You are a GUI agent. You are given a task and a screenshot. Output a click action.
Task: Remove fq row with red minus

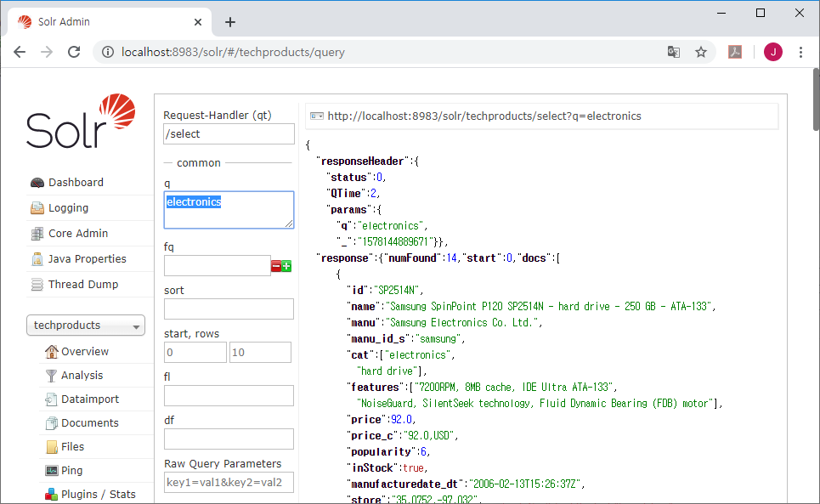276,266
